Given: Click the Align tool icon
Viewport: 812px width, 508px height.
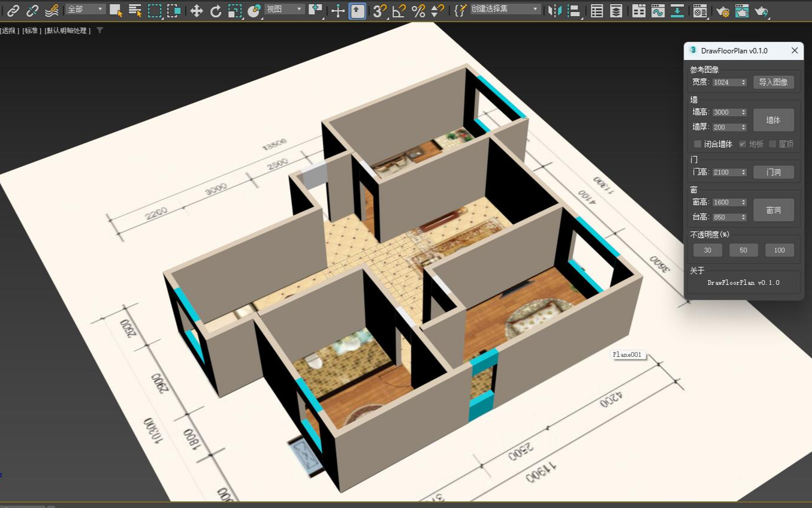Looking at the screenshot, I should pos(574,10).
